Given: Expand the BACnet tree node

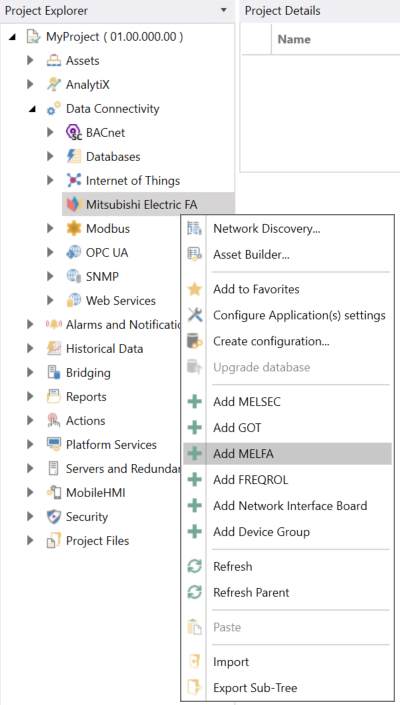Looking at the screenshot, I should pos(50,133).
